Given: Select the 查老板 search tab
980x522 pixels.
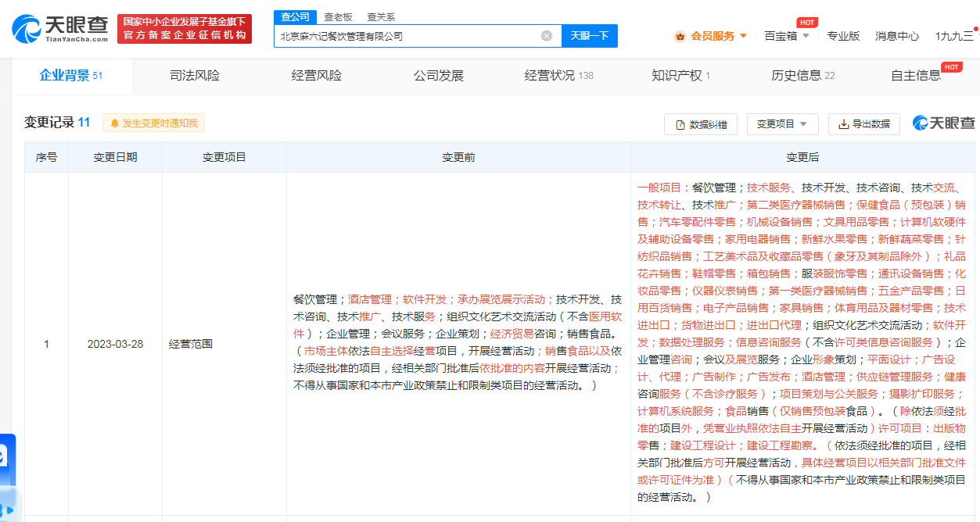Looking at the screenshot, I should coord(336,16).
